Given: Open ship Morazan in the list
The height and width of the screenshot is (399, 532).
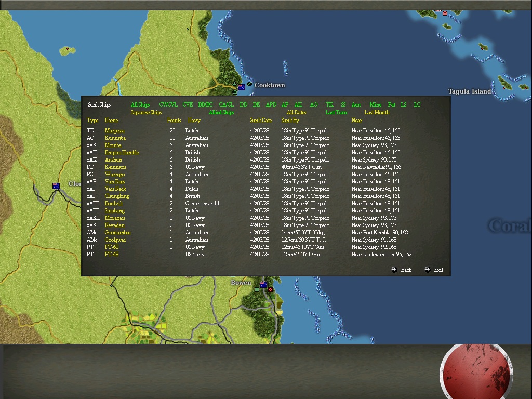Looking at the screenshot, I should coord(115,218).
